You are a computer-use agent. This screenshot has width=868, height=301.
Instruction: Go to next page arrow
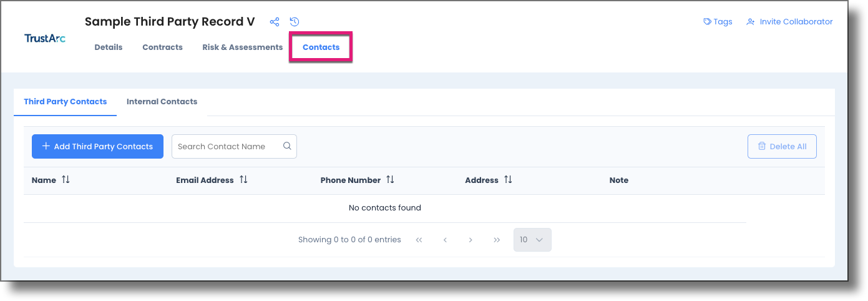471,240
